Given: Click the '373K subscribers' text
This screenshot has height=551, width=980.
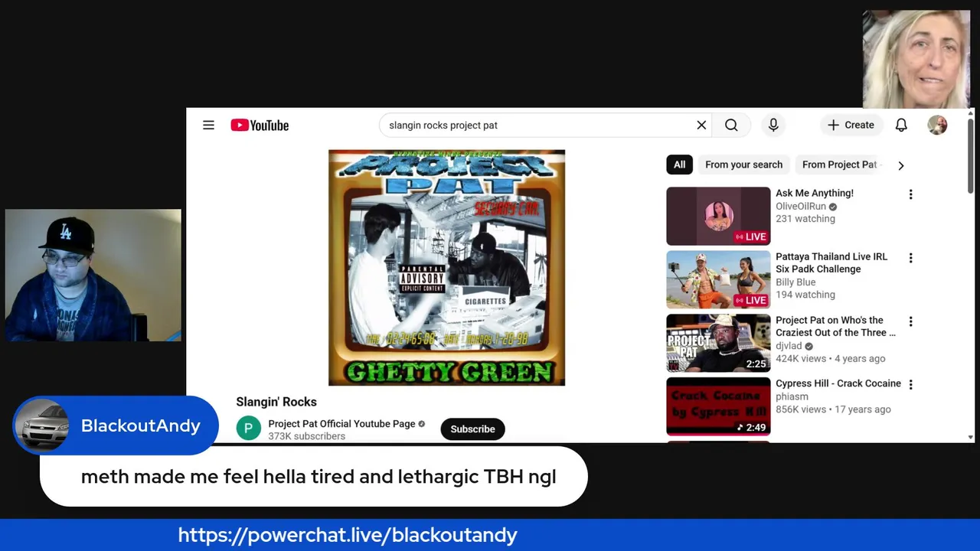Looking at the screenshot, I should (x=306, y=436).
